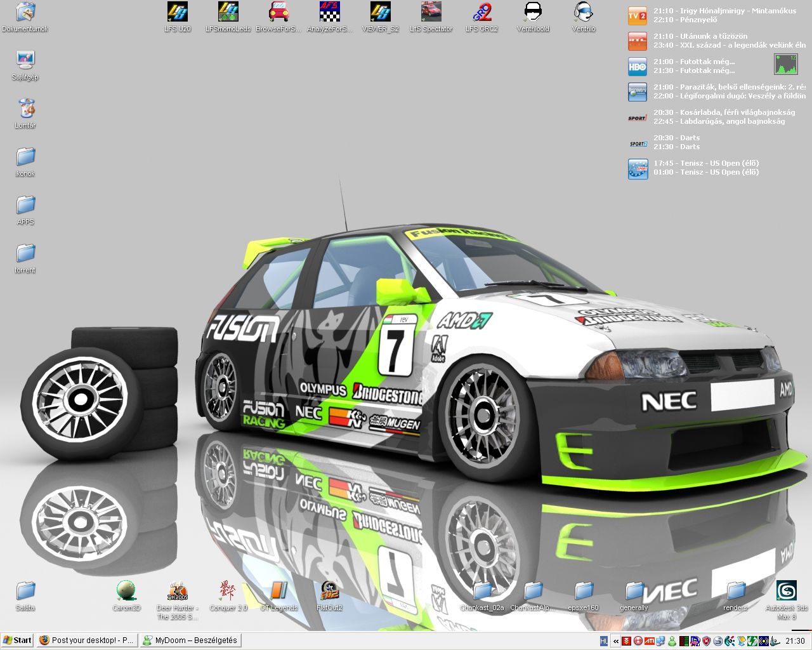This screenshot has height=650, width=812.
Task: Click the Eurosport channel logo
Action: pos(637,168)
